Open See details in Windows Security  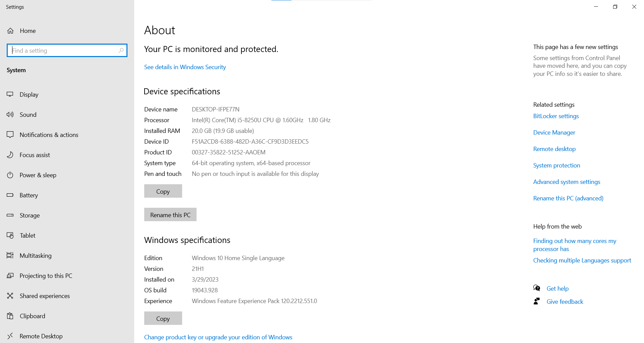(185, 67)
